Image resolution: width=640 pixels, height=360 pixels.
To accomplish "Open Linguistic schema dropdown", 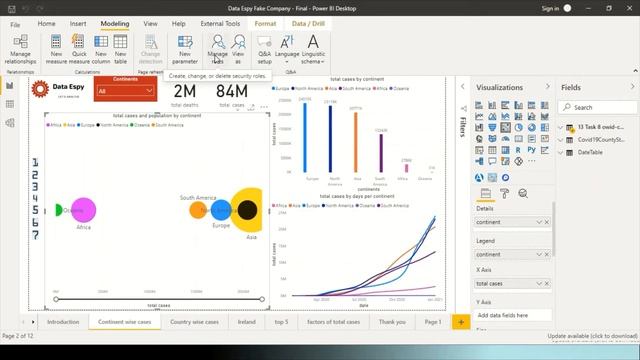I will tap(313, 49).
